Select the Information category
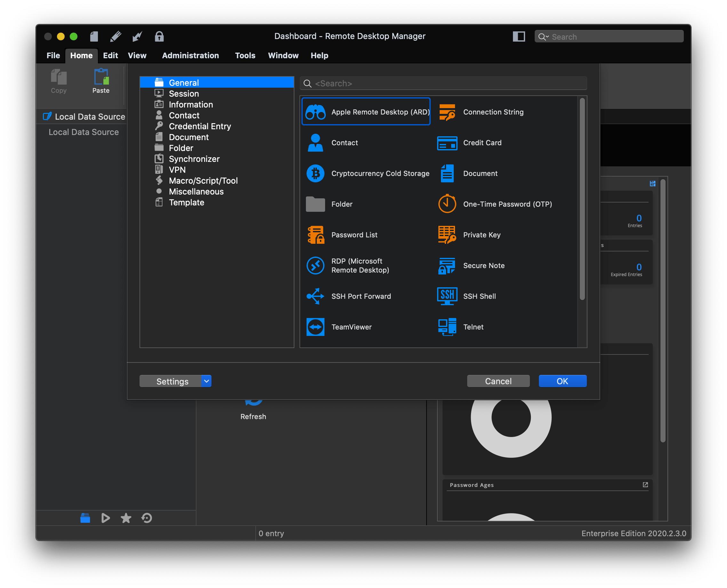The image size is (727, 588). pos(217,104)
